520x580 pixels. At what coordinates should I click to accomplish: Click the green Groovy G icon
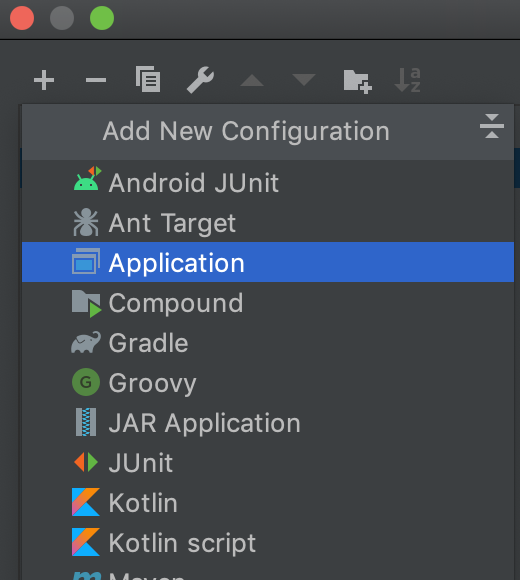tap(86, 382)
